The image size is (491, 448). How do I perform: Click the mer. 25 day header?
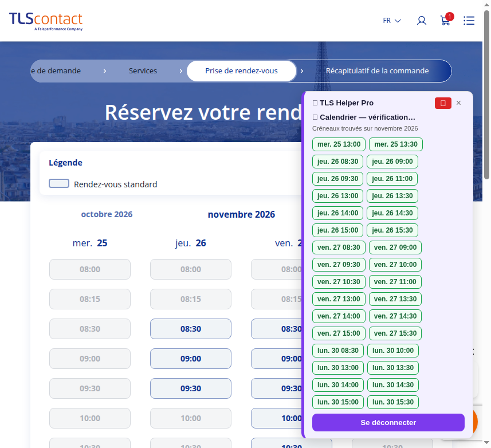[90, 243]
